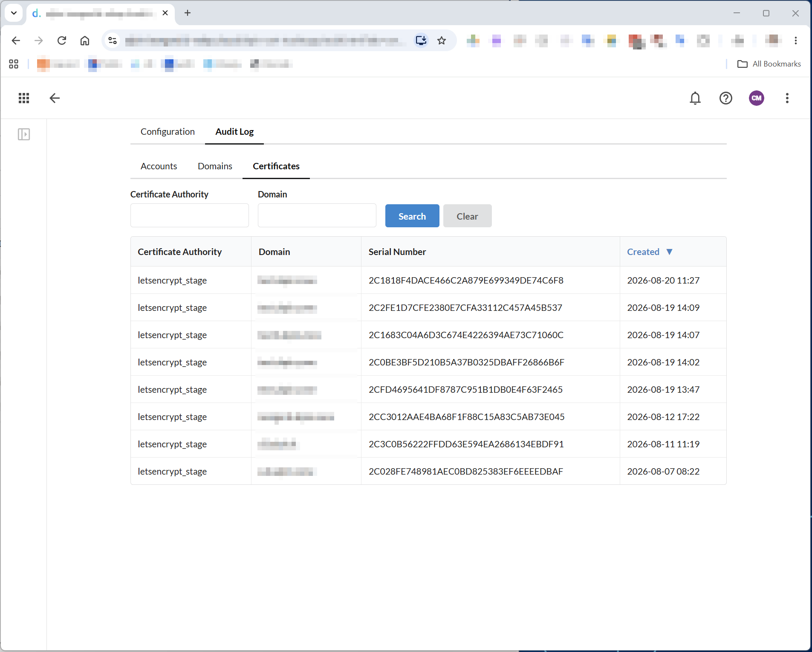The width and height of the screenshot is (812, 652).
Task: Bookmark this page with the star icon
Action: click(x=442, y=41)
